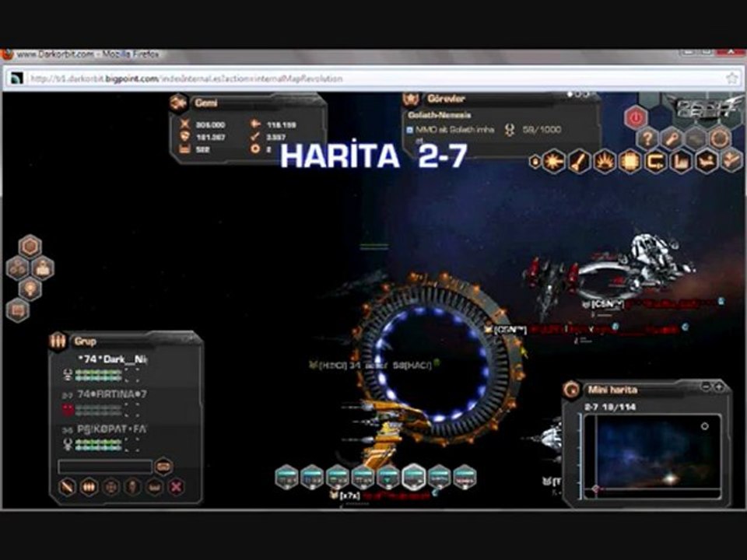Select the highlighted sixth hotbar slot
Image resolution: width=747 pixels, height=560 pixels.
(413, 477)
